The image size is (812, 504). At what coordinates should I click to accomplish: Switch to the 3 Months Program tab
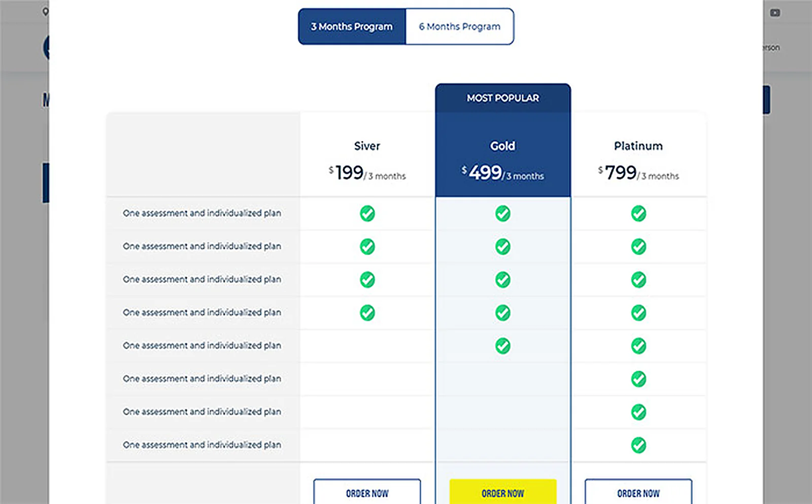click(352, 26)
